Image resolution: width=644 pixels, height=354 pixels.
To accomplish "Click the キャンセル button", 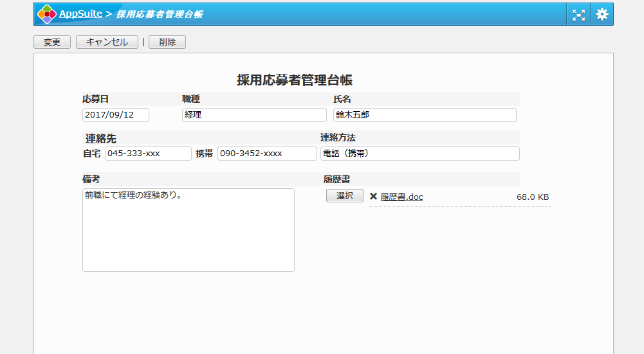I will click(x=107, y=42).
